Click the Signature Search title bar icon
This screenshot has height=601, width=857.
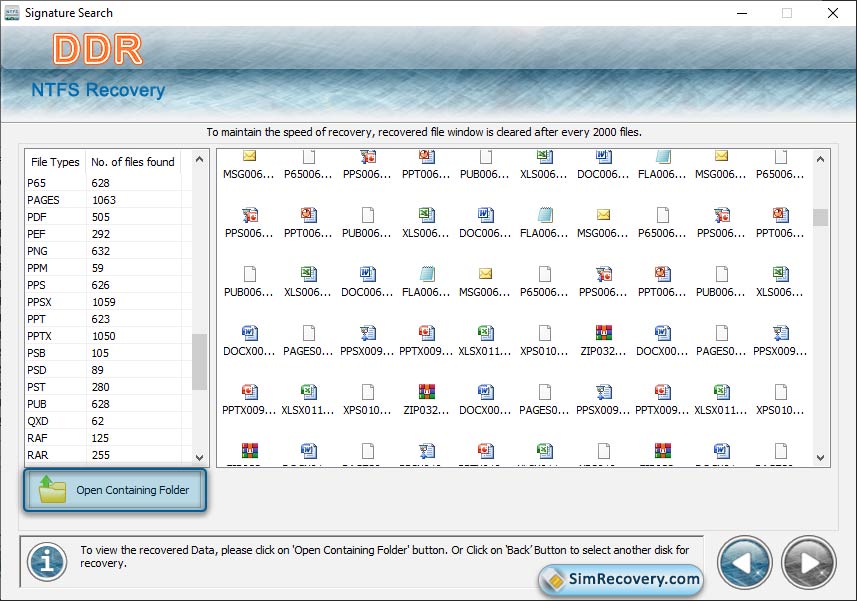pyautogui.click(x=11, y=13)
